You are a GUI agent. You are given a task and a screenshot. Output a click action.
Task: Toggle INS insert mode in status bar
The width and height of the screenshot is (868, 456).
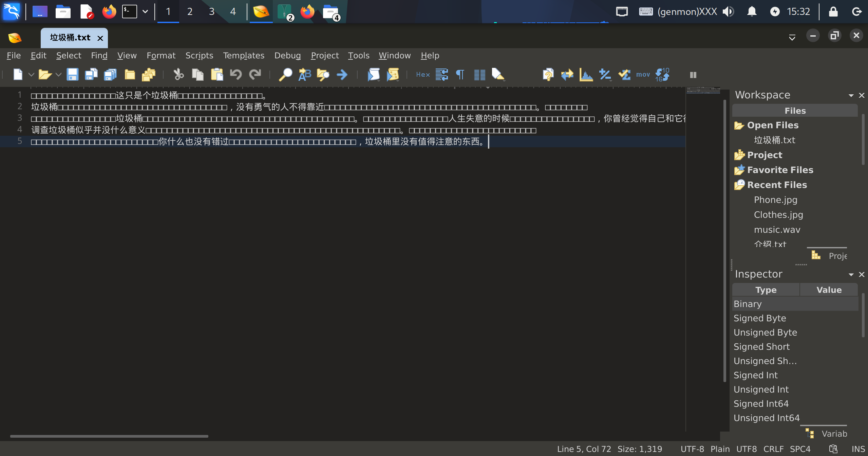858,449
